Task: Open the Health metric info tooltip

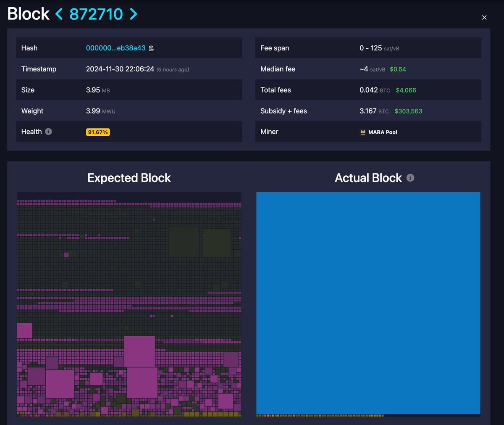Action: coord(49,131)
